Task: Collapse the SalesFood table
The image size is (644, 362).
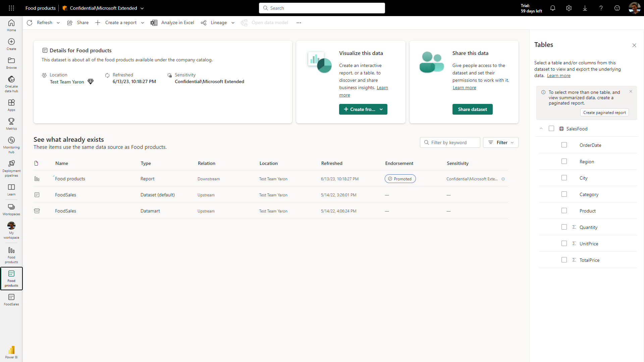Action: point(541,128)
